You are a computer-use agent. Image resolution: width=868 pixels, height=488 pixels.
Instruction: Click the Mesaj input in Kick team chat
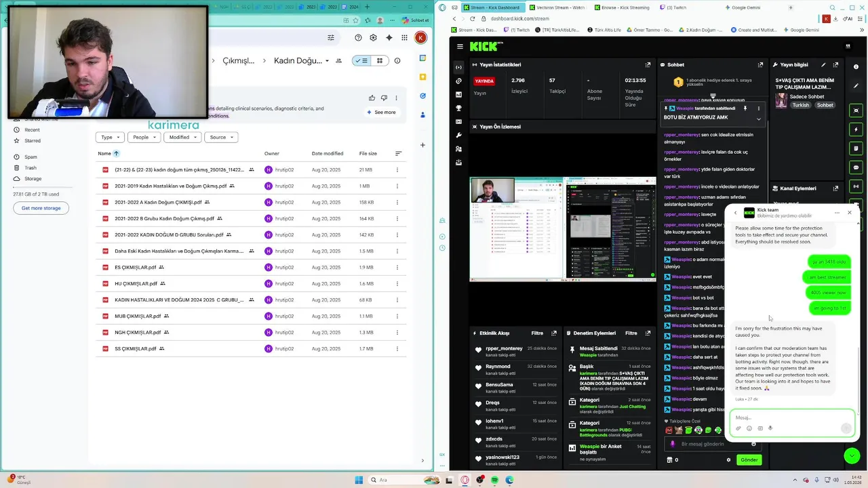click(791, 418)
